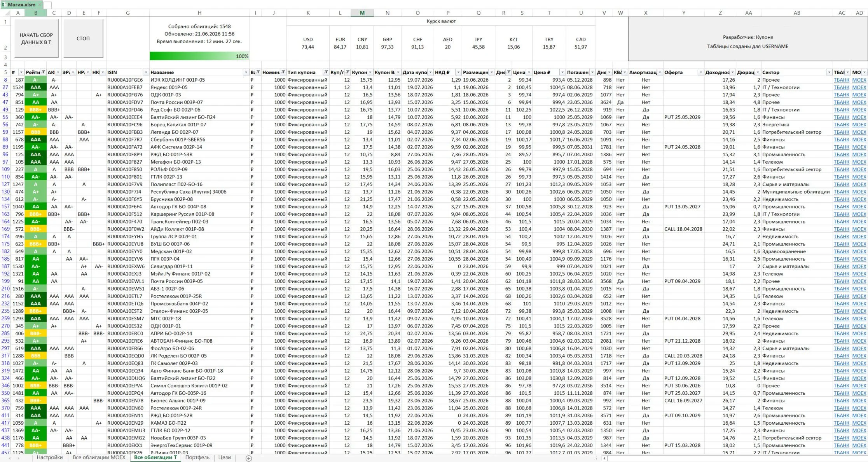868x462 pixels.
Task: Select the offer cell PUT 25.05.2029
Action: [684, 117]
